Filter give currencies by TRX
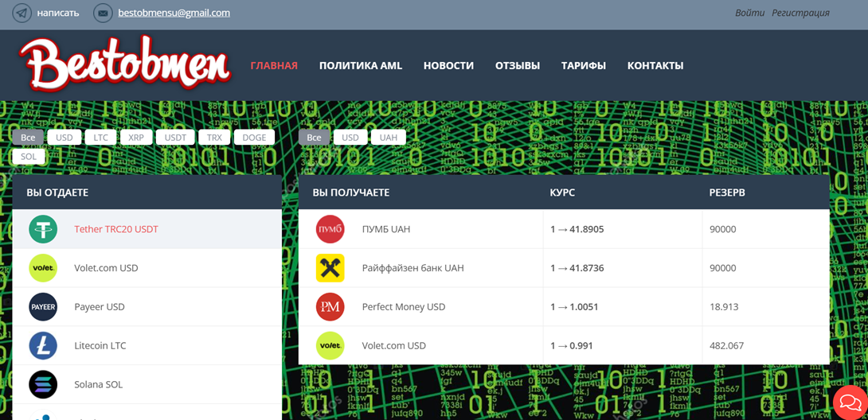Viewport: 868px width, 420px height. [214, 138]
